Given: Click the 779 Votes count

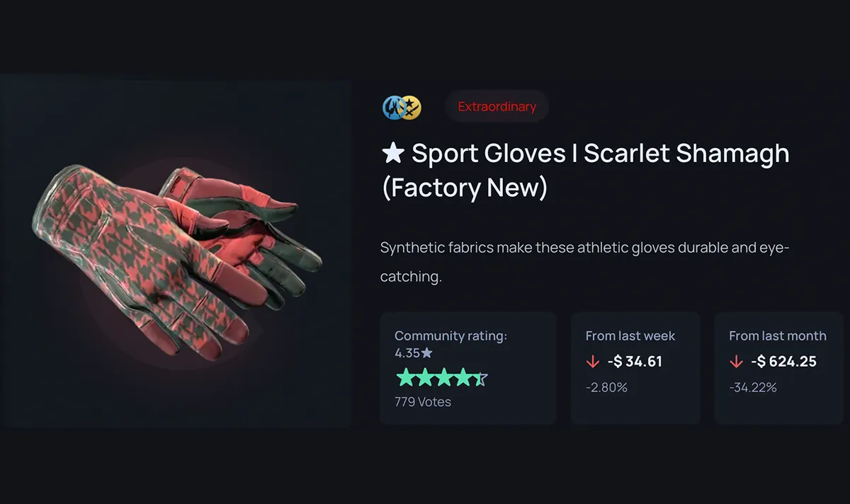Looking at the screenshot, I should 423,402.
